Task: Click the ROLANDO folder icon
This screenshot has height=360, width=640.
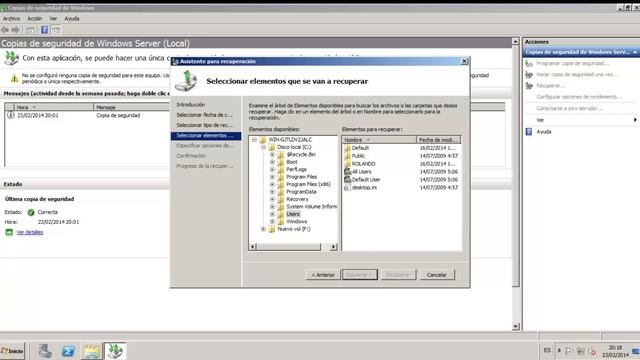Action: tap(347, 164)
